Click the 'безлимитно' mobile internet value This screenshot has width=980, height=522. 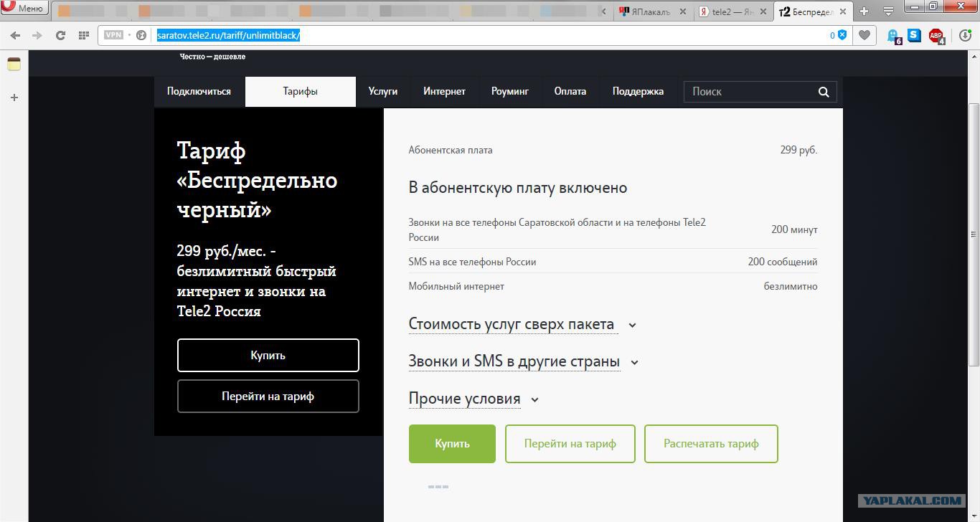(x=791, y=286)
